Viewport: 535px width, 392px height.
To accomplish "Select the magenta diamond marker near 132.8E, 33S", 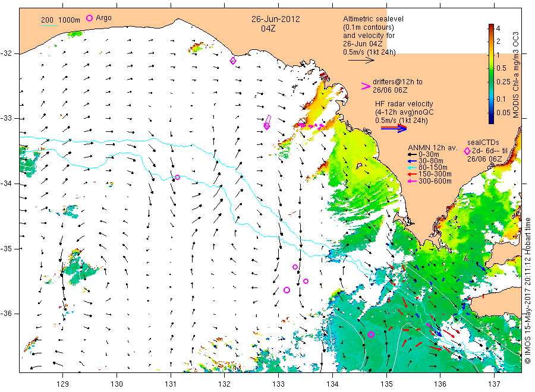I will [267, 127].
